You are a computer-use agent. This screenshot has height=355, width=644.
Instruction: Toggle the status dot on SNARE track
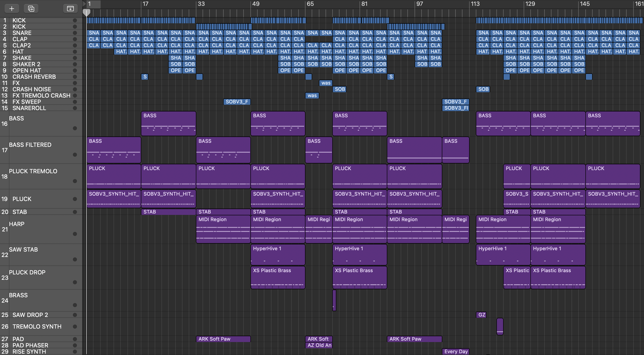[75, 33]
